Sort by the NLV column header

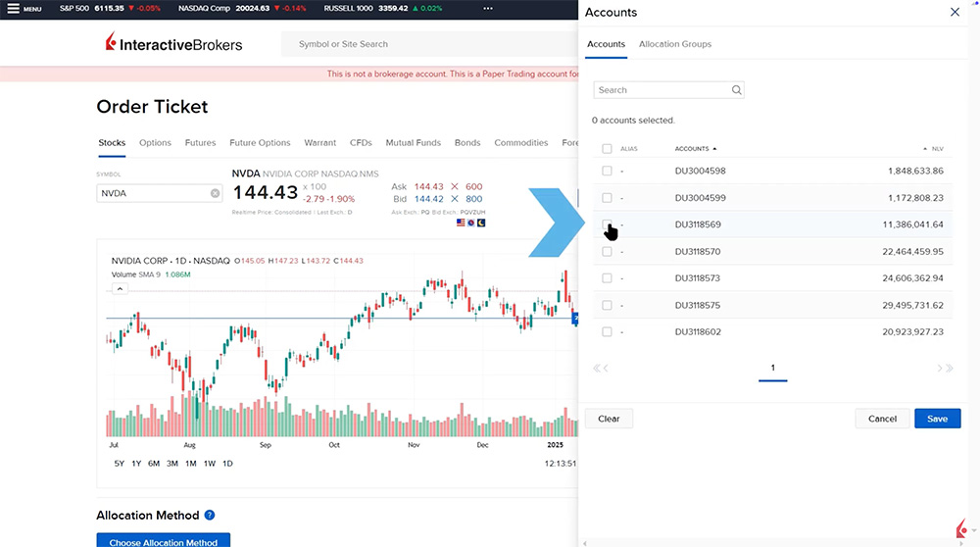point(934,149)
